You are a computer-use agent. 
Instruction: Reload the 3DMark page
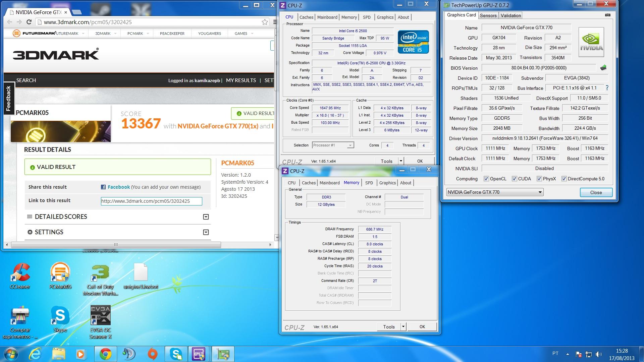(29, 22)
